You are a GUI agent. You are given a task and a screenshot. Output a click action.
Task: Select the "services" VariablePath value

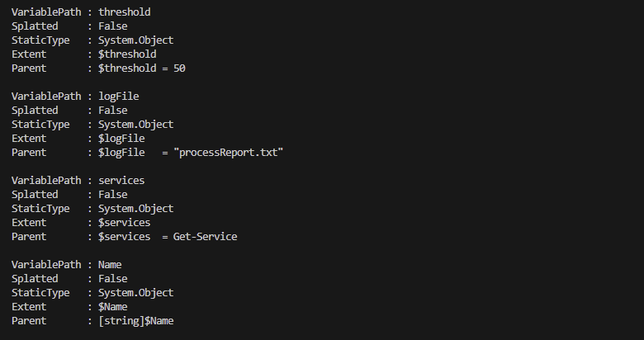[x=121, y=181]
